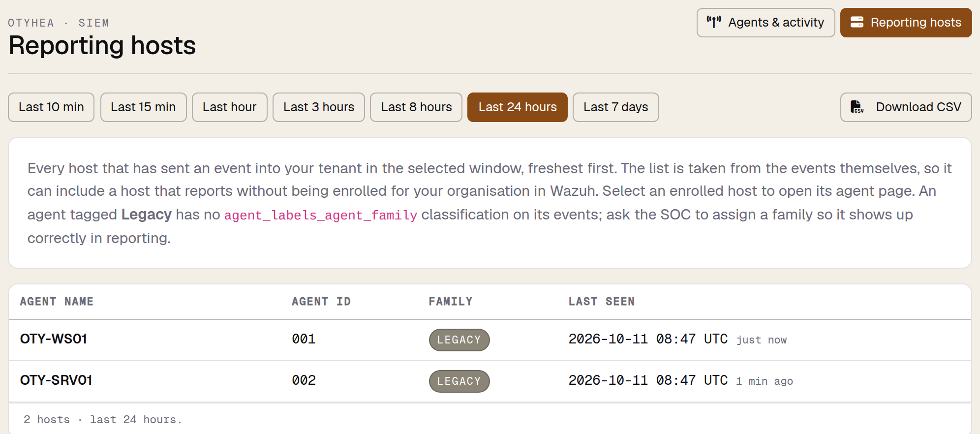The width and height of the screenshot is (980, 434).
Task: Click agent ID 001
Action: point(304,339)
